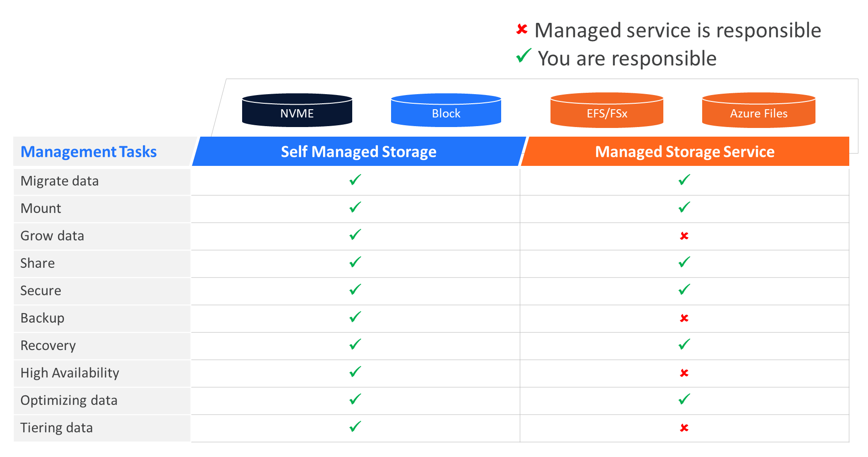Click the Secure task row label
Viewport: 868px width, 457px height.
41,291
